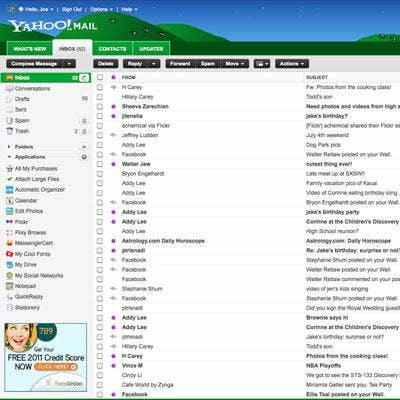This screenshot has width=400, height=400.
Task: Open the Compose Message dropdown arrow
Action: tap(69, 64)
